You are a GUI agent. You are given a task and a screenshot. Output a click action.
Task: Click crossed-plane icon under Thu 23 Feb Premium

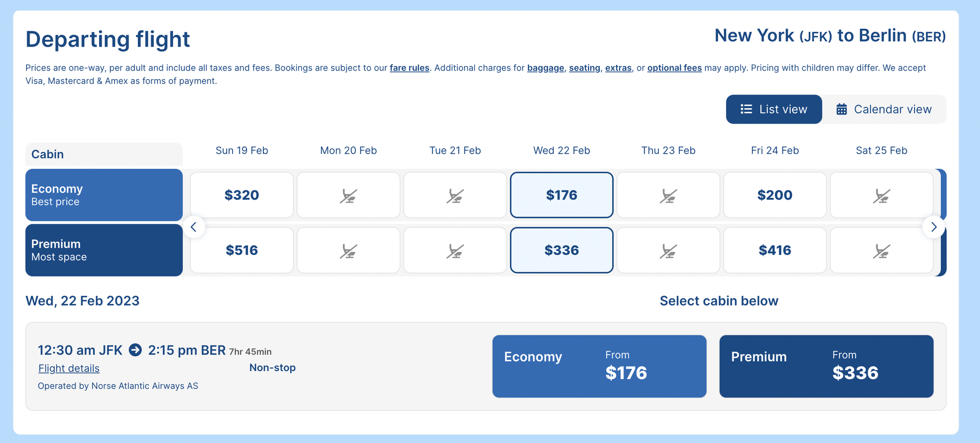coord(669,250)
